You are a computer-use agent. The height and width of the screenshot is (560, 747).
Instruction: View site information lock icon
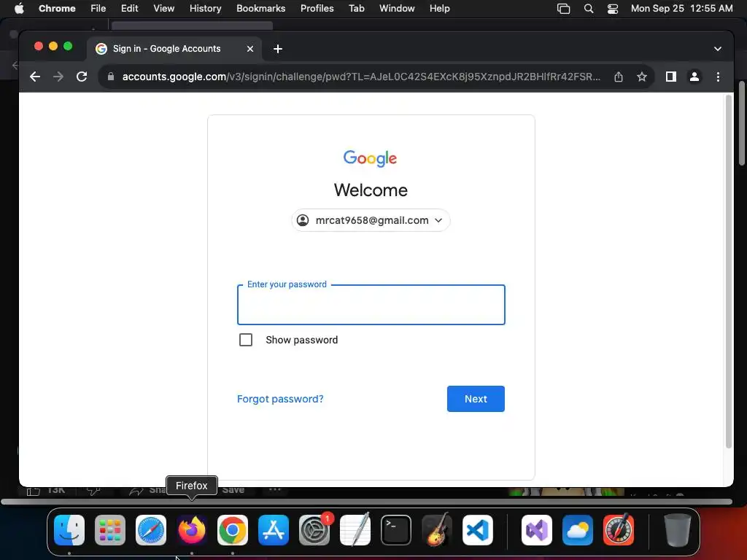tap(111, 77)
